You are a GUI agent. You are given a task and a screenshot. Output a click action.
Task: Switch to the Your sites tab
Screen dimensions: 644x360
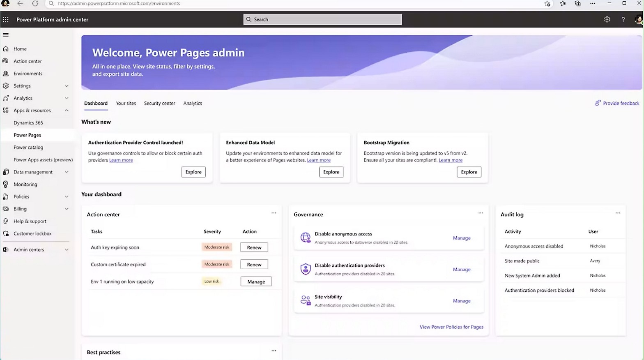click(126, 103)
